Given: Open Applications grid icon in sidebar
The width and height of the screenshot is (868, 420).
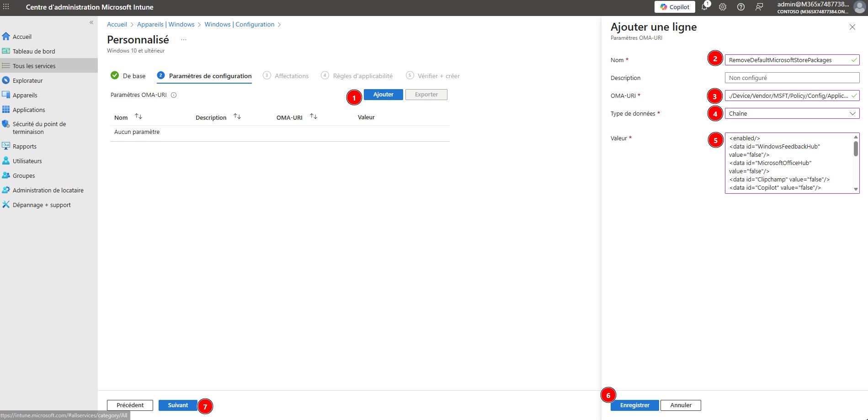Looking at the screenshot, I should [6, 110].
